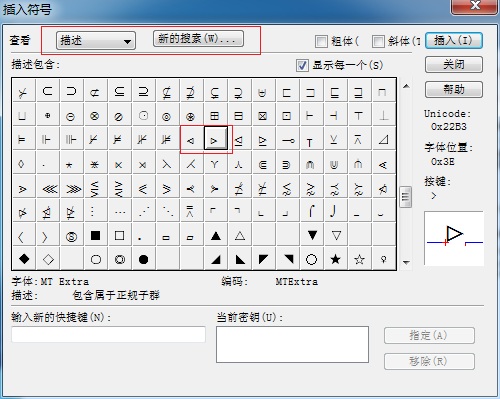The height and width of the screenshot is (399, 500).
Task: Click the symbol grid scrollbar down arrow
Action: click(x=406, y=262)
